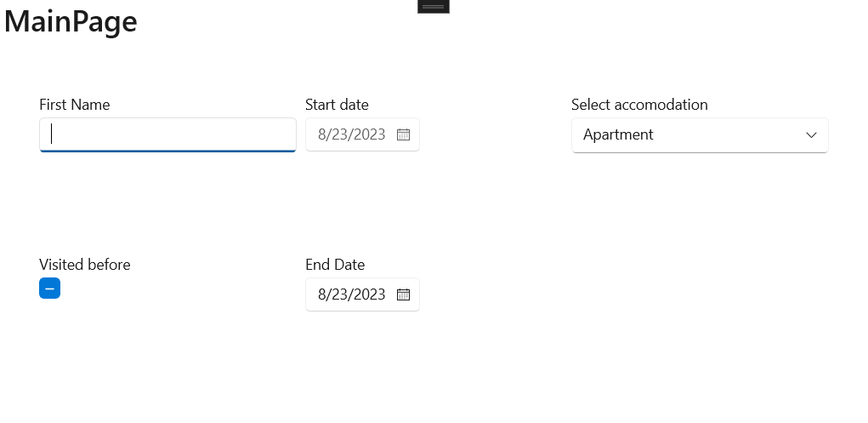Click the MainPage heading
This screenshot has width=868, height=423.
[71, 22]
